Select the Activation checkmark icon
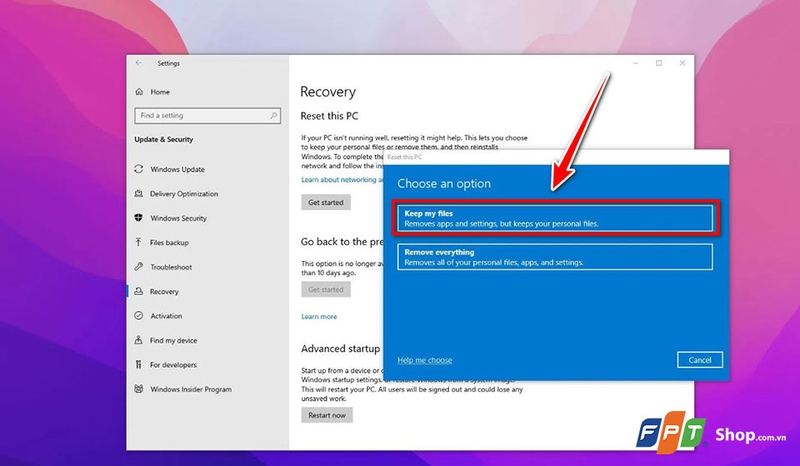Screen dimensions: 800x466 pos(139,316)
